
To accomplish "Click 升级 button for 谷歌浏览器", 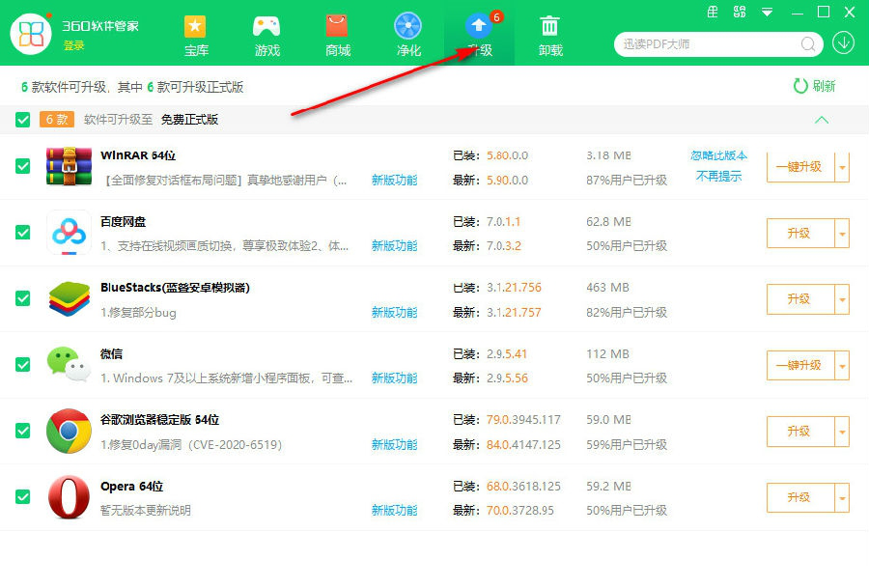I will point(800,432).
